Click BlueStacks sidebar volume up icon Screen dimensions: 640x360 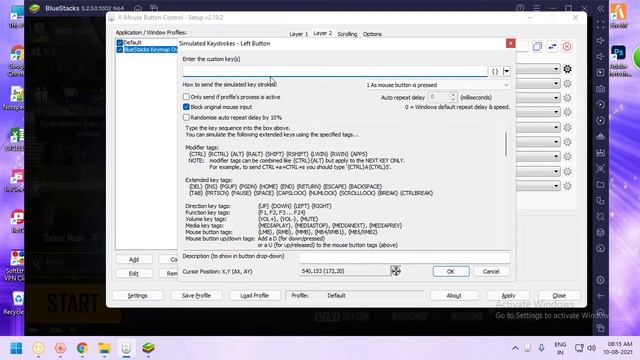(x=600, y=40)
